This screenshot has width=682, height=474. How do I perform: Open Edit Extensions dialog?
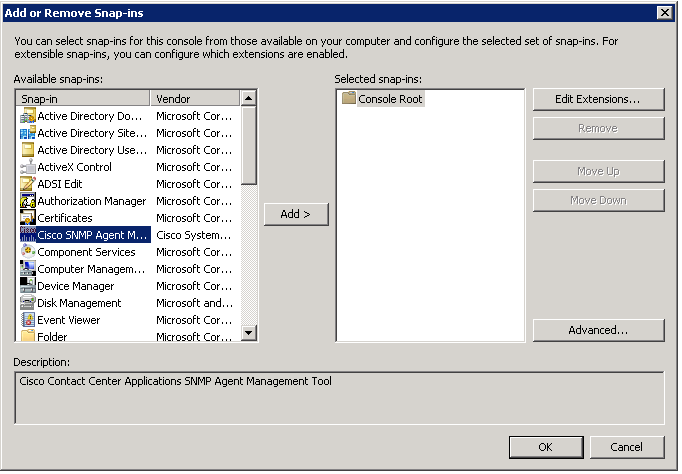[598, 99]
